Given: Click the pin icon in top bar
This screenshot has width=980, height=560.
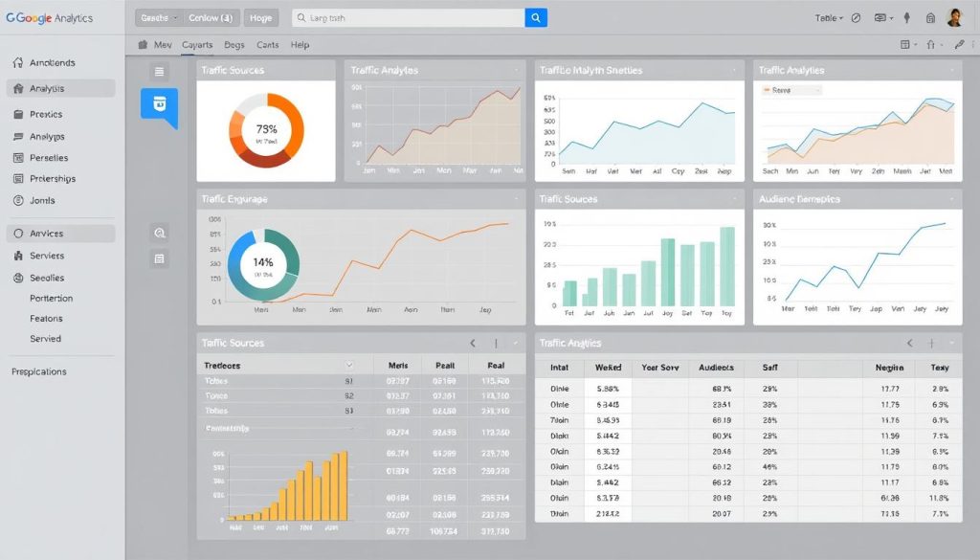Looking at the screenshot, I should coord(907,18).
